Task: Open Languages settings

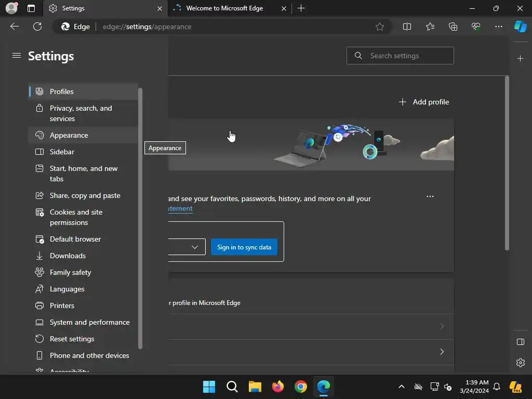Action: coord(83,289)
